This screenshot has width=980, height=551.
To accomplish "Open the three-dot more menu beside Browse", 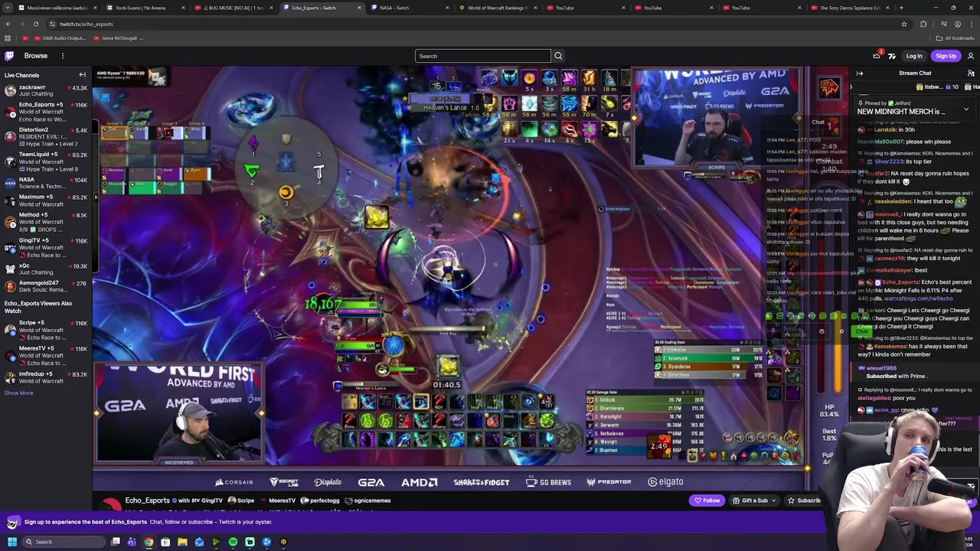I will [x=63, y=56].
